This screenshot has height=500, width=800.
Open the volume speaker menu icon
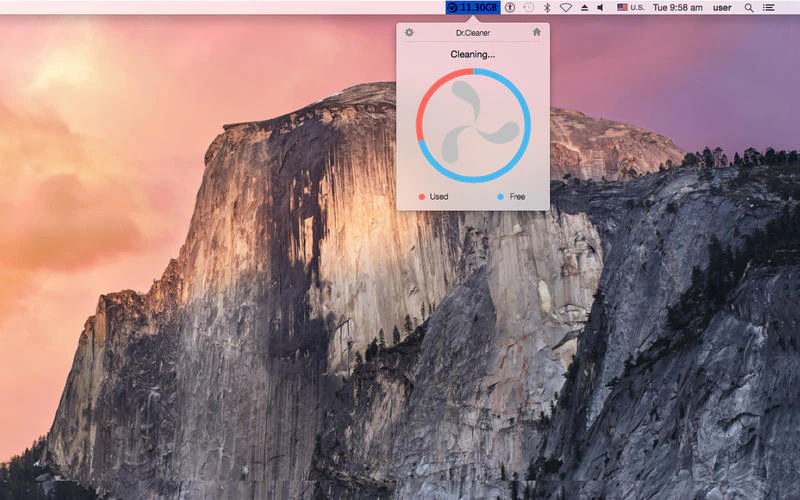pyautogui.click(x=601, y=7)
